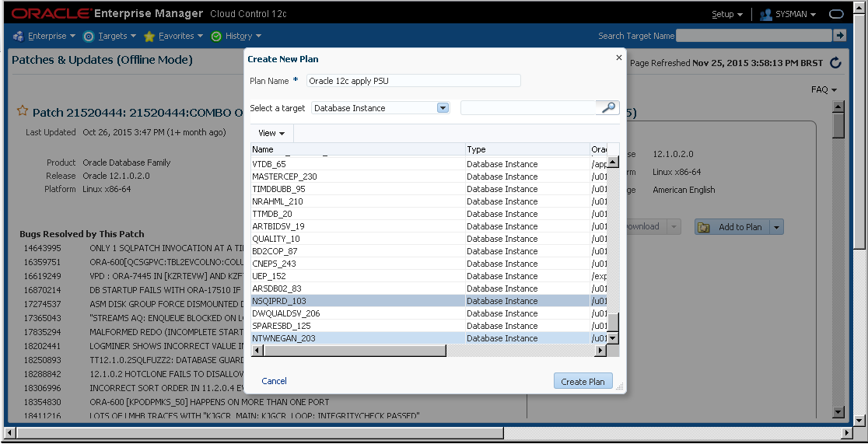The height and width of the screenshot is (444, 868).
Task: Click the Search Target Name field
Action: coord(754,36)
